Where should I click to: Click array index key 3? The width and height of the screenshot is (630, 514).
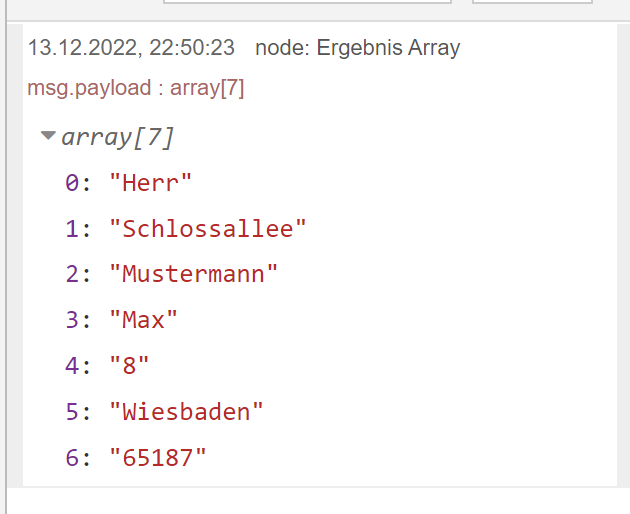coord(72,320)
